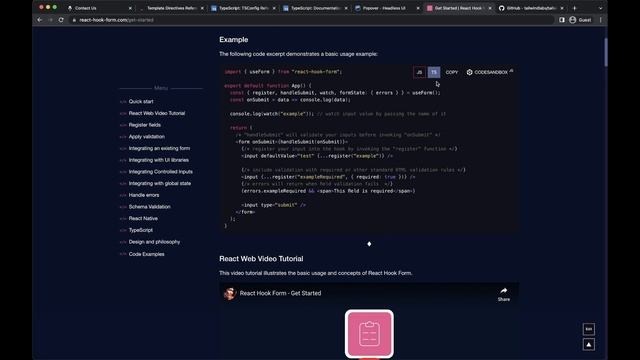Jump to Schema Validation section
640x360 pixels.
coord(149,207)
